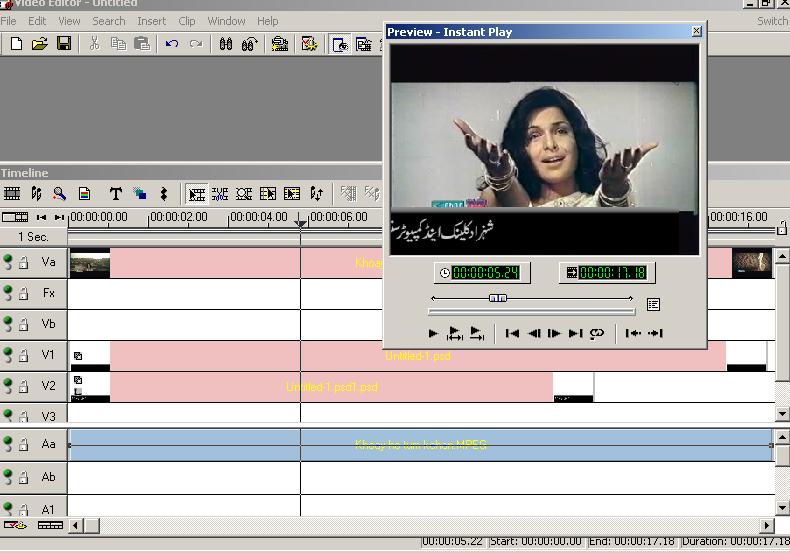The width and height of the screenshot is (790, 553).
Task: Click the Va clip start thumbnail
Action: point(90,263)
